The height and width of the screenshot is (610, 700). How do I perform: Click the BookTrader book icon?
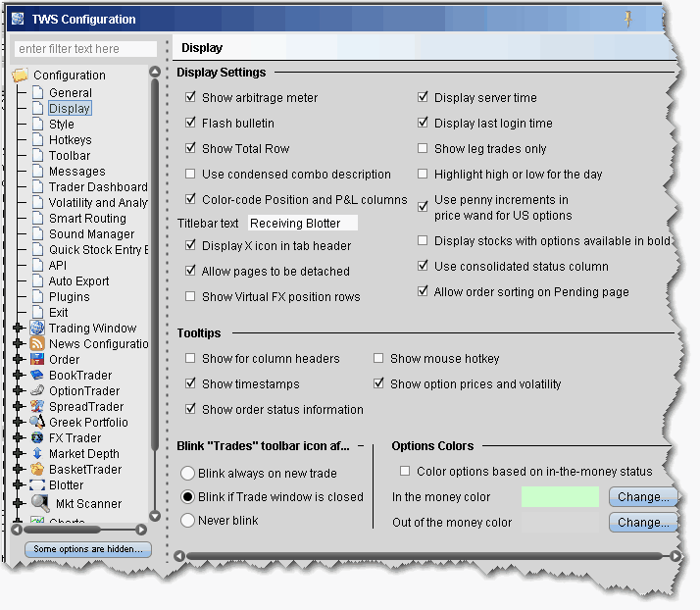tap(37, 375)
